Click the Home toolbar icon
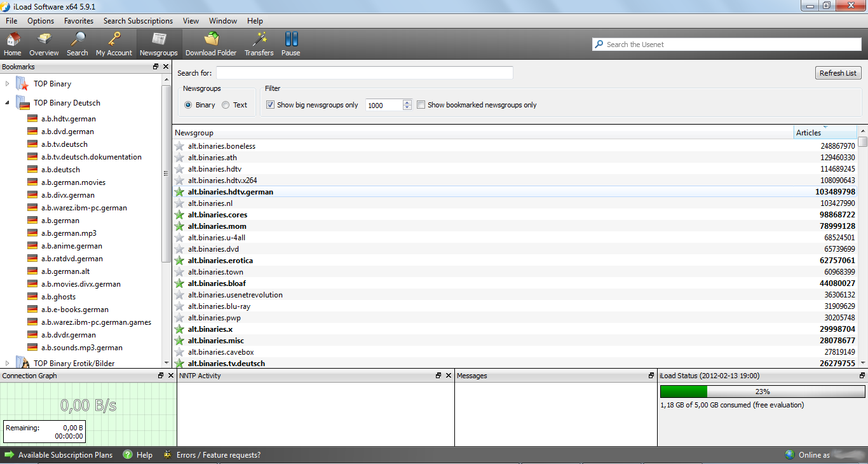The width and height of the screenshot is (868, 464). click(x=13, y=43)
